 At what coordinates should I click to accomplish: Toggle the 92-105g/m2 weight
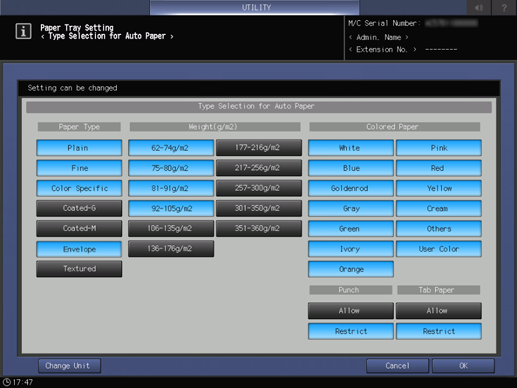click(x=171, y=208)
